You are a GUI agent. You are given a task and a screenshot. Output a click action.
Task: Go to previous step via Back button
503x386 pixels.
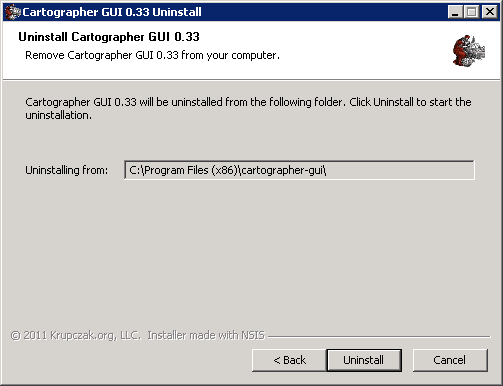click(289, 360)
